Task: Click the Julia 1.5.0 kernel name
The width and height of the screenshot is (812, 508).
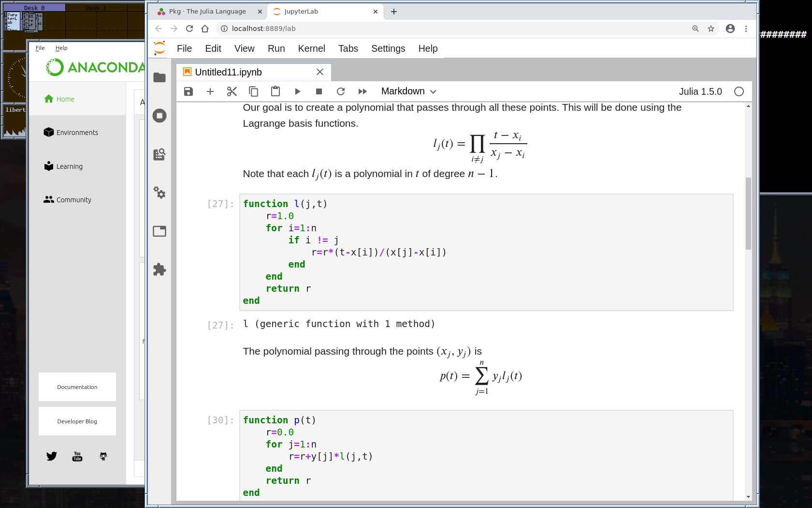Action: tap(700, 91)
